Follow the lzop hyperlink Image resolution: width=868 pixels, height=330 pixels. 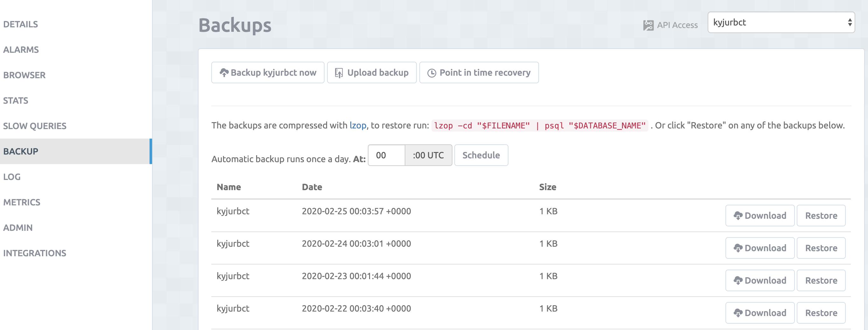pyautogui.click(x=358, y=125)
